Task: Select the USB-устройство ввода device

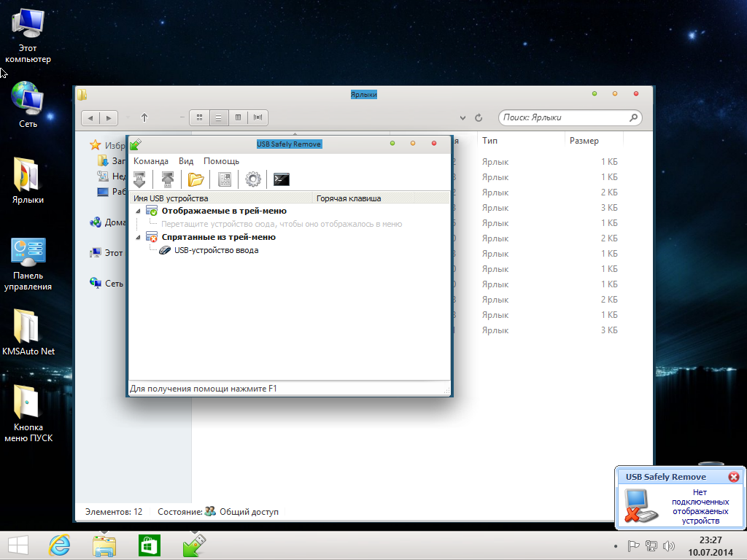Action: pos(216,251)
